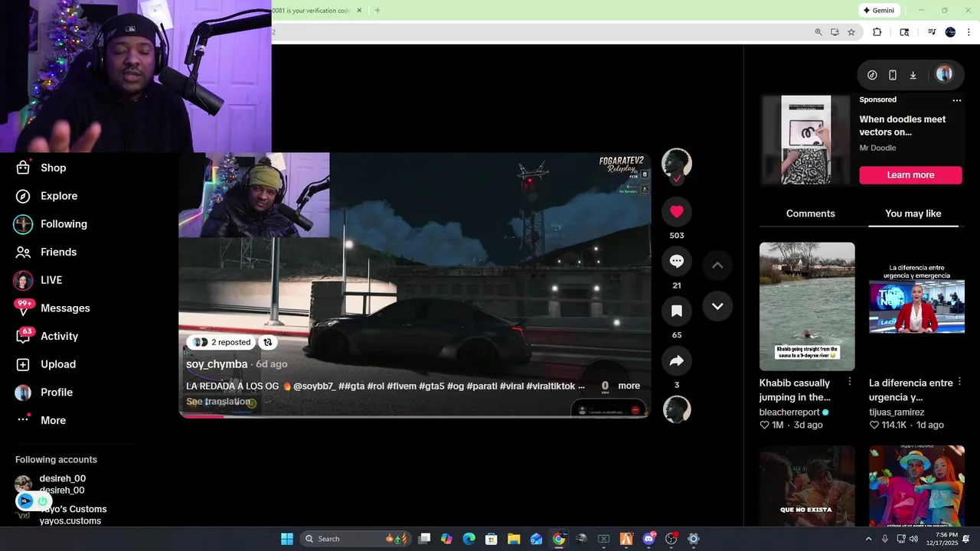
Task: Open options on the Sponsored ad
Action: click(x=956, y=100)
